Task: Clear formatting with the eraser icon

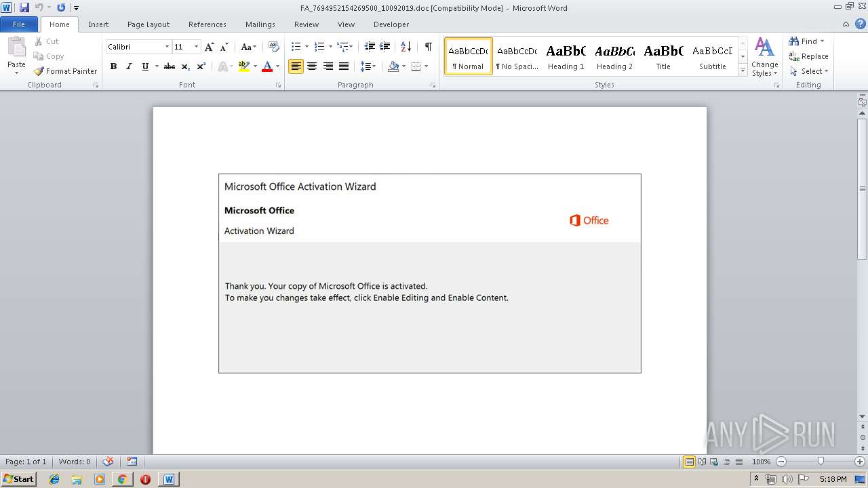Action: click(273, 47)
